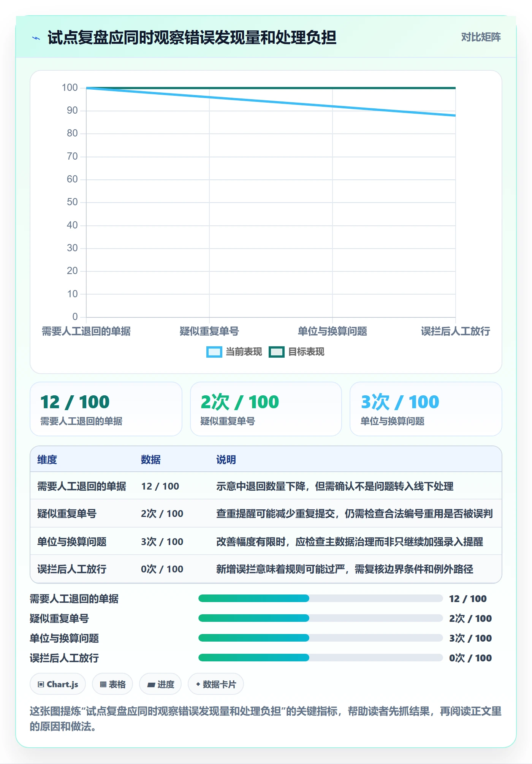Click the 进度 chip bar icon
Screen dimensions: 532x764
[x=151, y=685]
